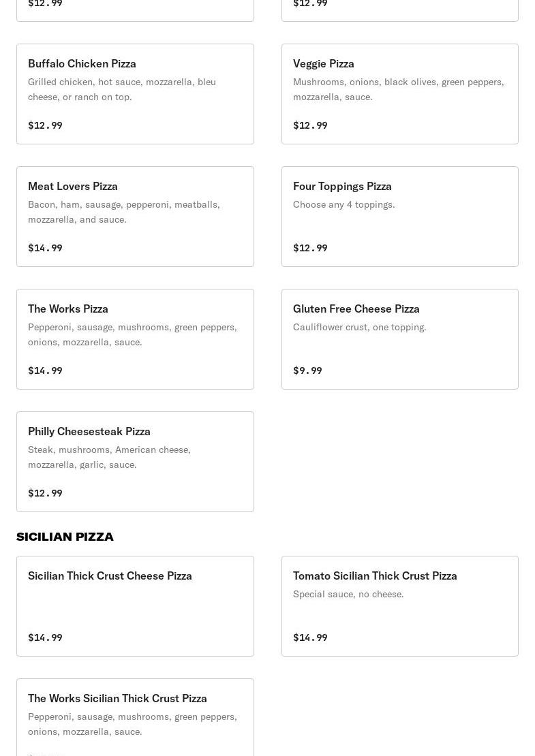Click the Buffalo Chicken Pizza description text
Screen dimensions: 535x756
coord(122,89)
